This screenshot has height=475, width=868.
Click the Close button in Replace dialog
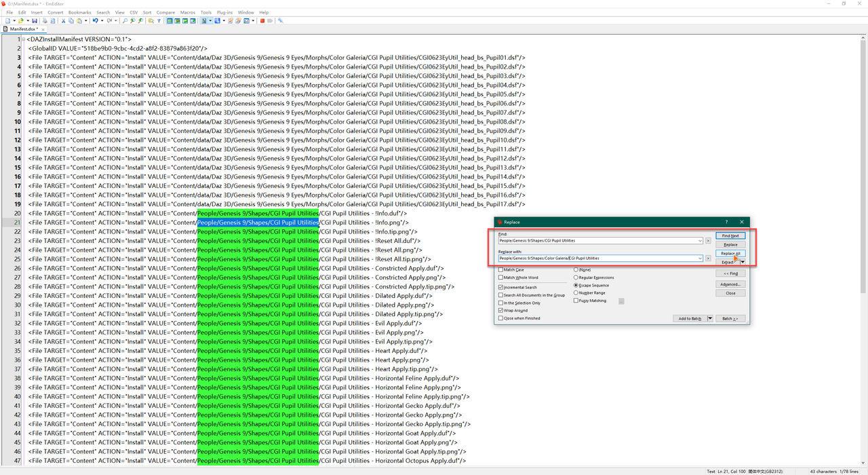pyautogui.click(x=730, y=293)
